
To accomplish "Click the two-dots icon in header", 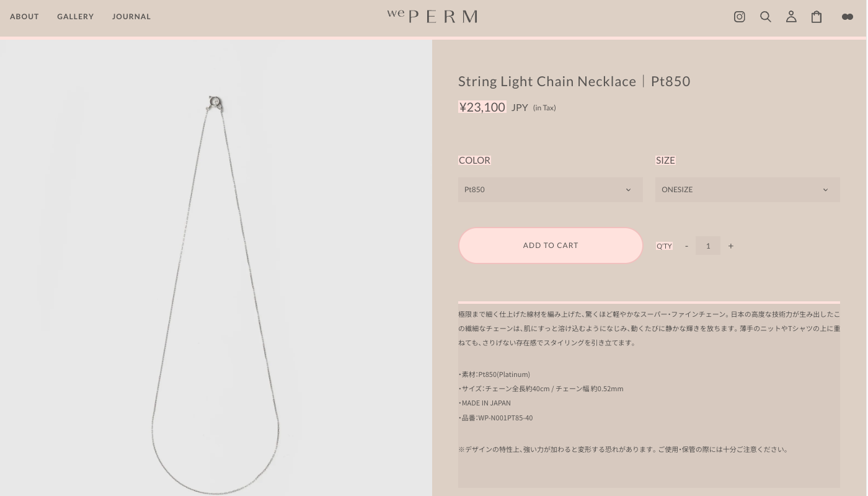I will tap(847, 17).
